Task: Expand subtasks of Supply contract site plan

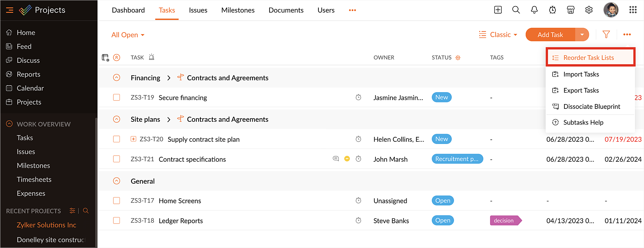Action: [x=133, y=139]
